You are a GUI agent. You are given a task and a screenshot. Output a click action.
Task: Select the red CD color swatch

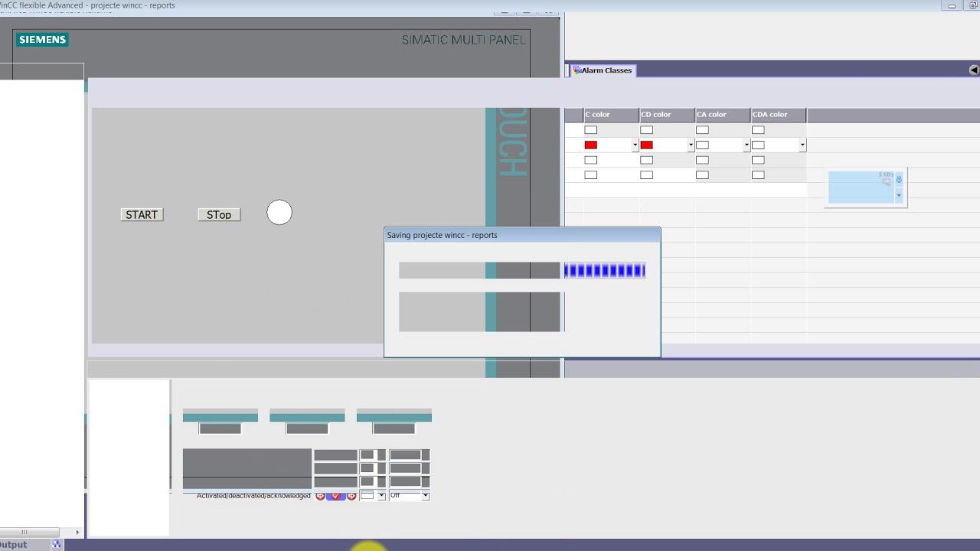[646, 145]
